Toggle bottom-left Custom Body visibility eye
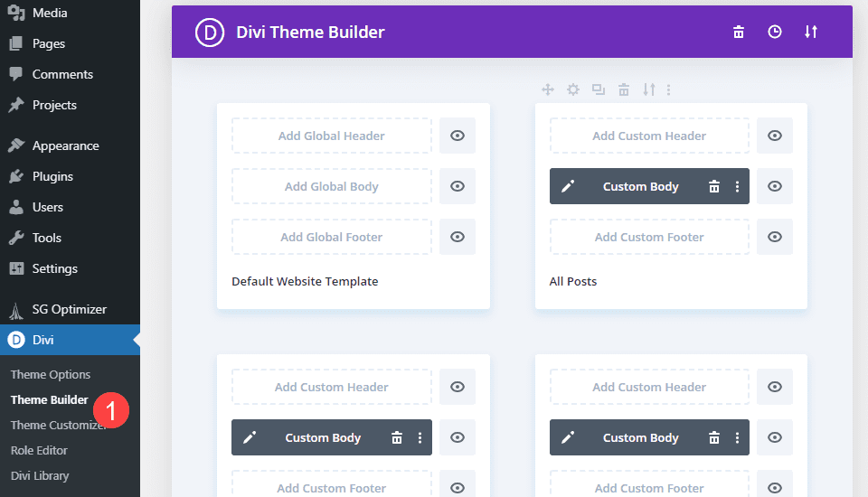Viewport: 868px width, 497px height. 458,437
